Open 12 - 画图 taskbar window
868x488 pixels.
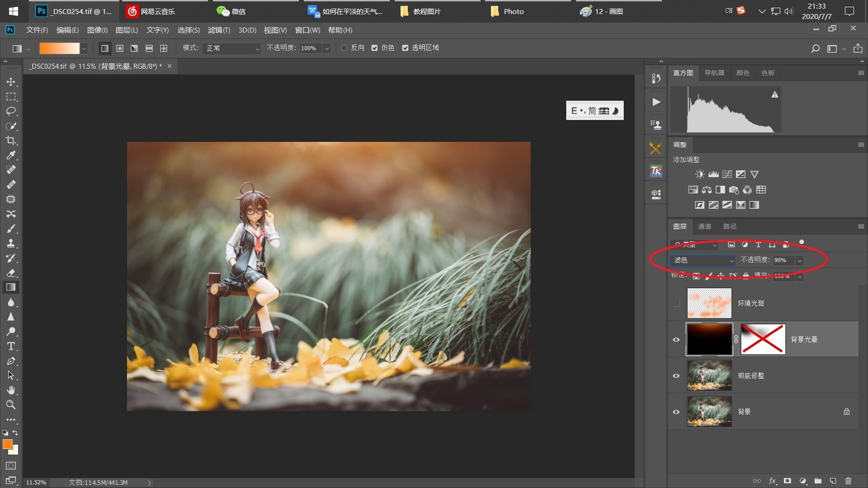pos(618,11)
